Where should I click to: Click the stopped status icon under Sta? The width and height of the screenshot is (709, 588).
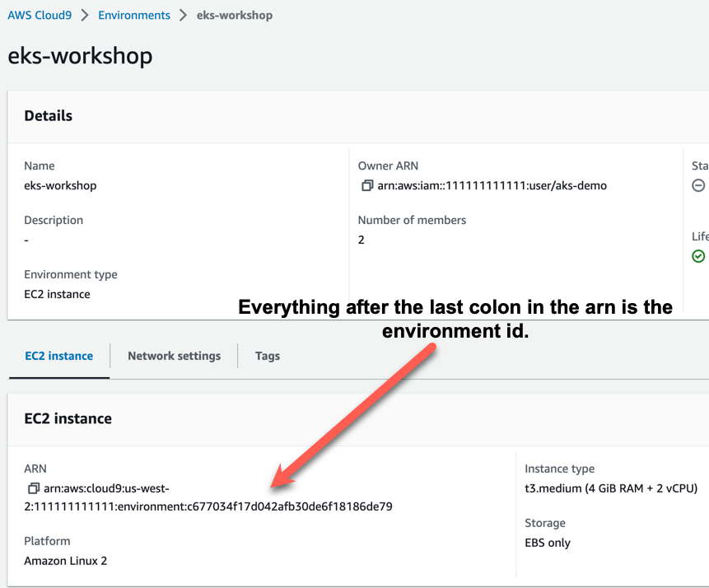(x=698, y=185)
